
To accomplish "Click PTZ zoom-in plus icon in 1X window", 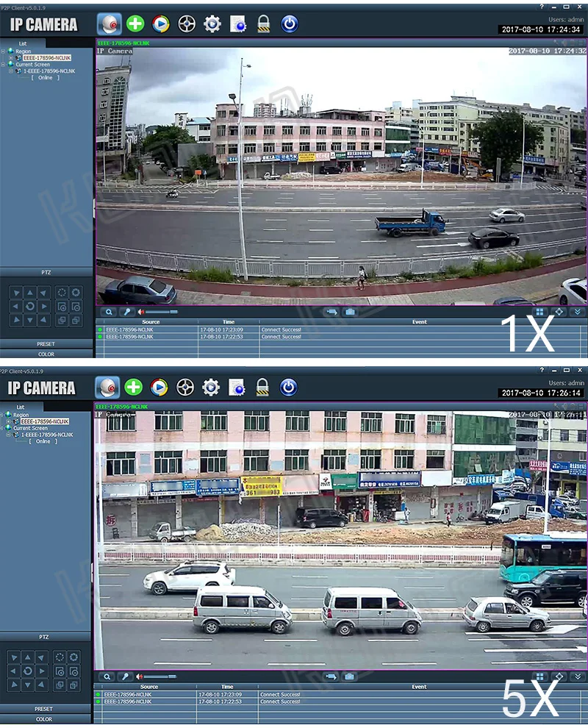I will tap(62, 307).
